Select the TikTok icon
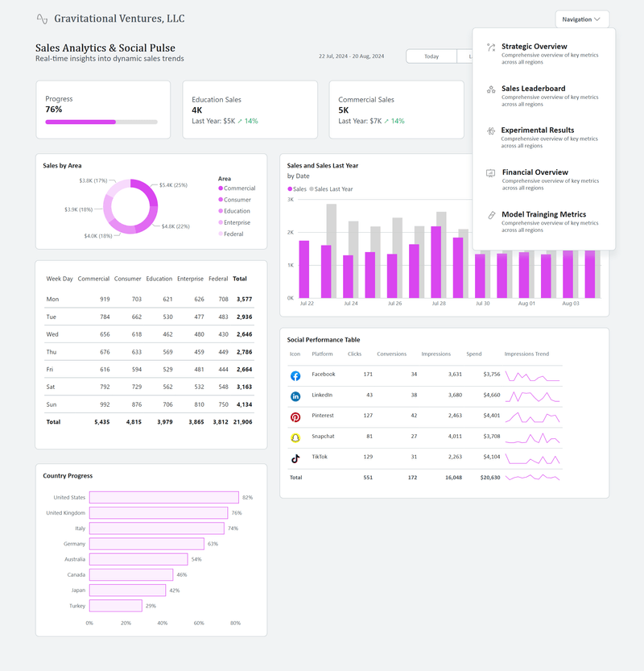The image size is (644, 671). point(294,457)
